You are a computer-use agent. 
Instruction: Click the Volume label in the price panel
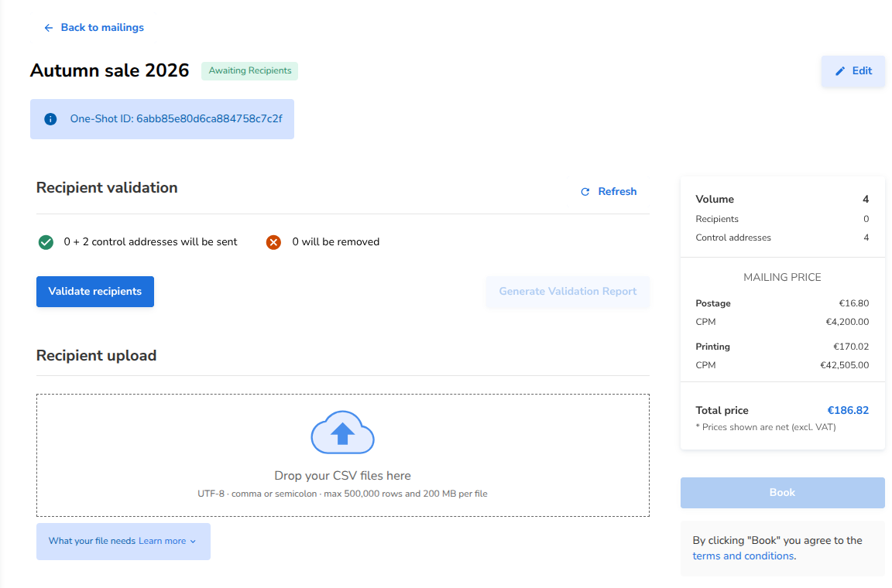[x=715, y=199]
